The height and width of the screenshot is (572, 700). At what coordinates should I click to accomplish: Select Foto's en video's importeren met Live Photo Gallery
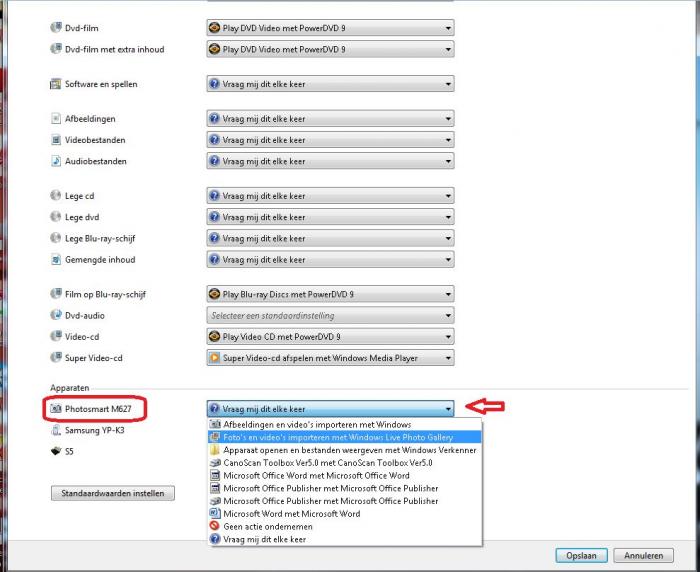click(345, 437)
